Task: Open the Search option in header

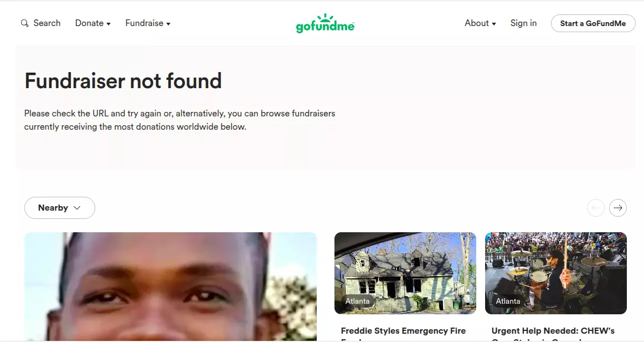Action: coord(40,23)
